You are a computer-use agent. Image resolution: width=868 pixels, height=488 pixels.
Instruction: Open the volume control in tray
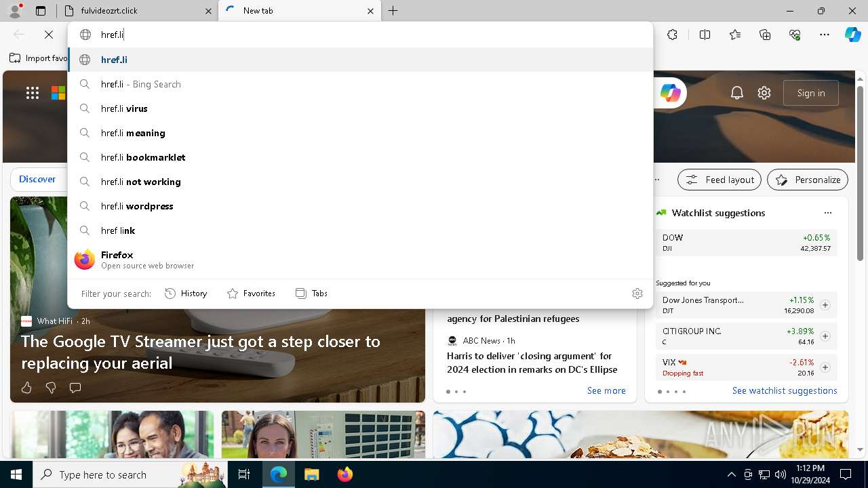coord(781,474)
